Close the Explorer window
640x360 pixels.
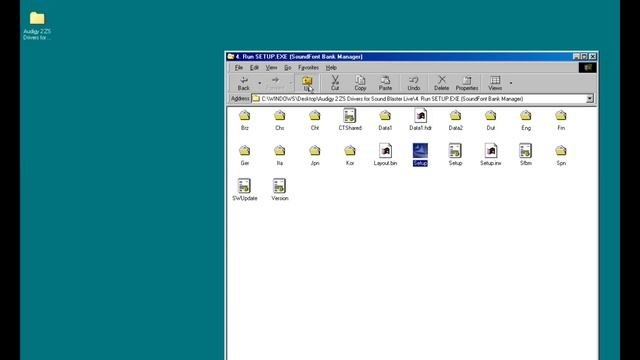593,57
